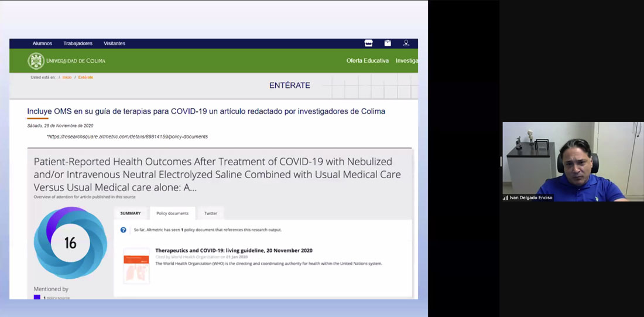Image resolution: width=644 pixels, height=317 pixels.
Task: Click the blue question mark help icon
Action: (x=123, y=230)
